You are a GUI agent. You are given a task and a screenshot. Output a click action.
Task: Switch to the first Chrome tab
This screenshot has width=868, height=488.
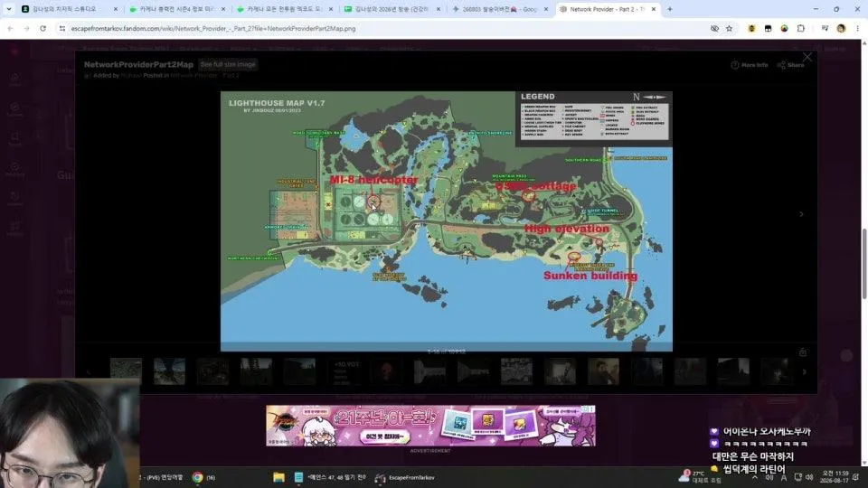[69, 9]
